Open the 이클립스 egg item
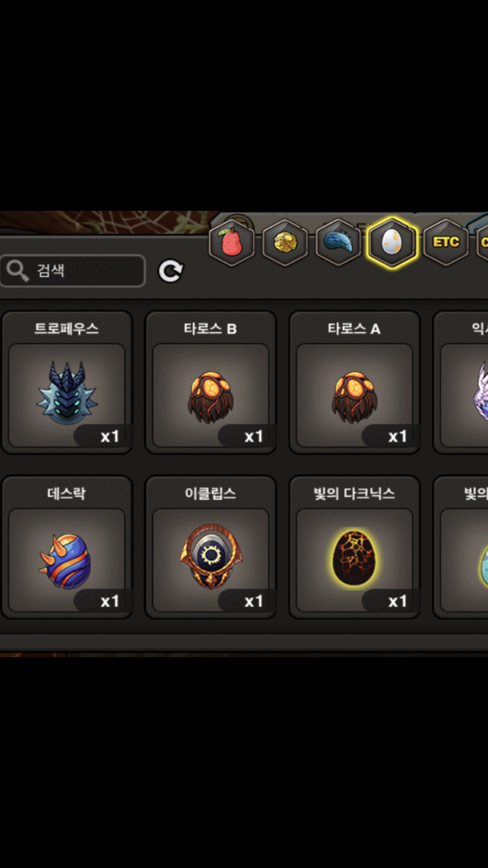 click(210, 547)
